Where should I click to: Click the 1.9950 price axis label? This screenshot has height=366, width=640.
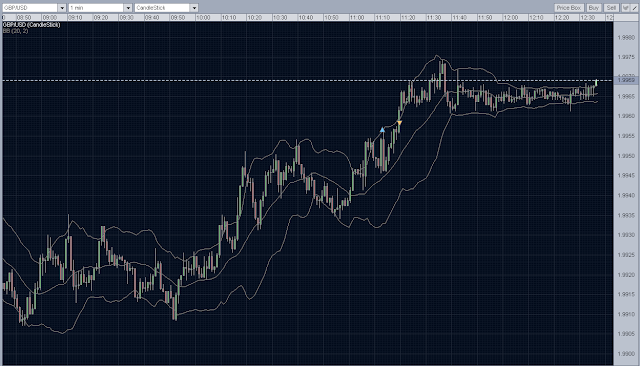click(x=626, y=156)
